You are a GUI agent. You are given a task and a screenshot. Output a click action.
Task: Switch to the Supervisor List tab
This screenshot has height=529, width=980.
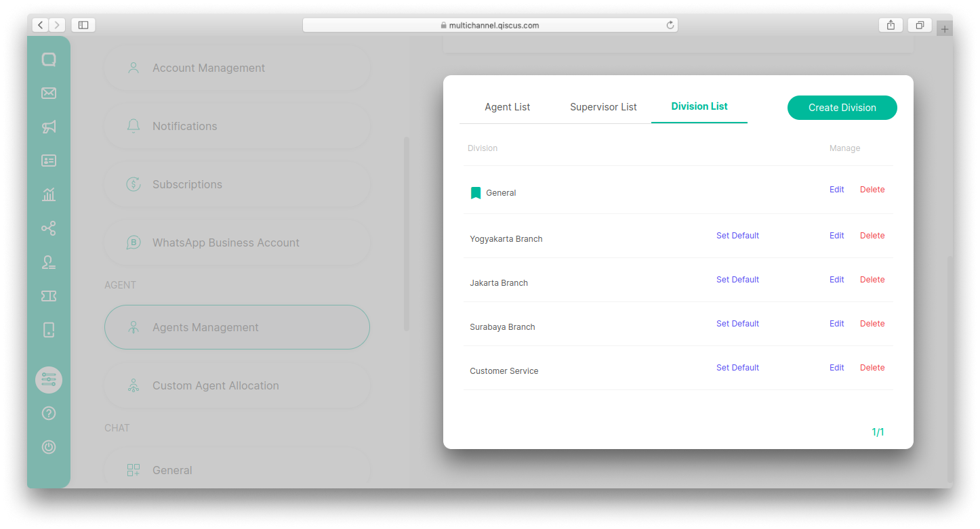(603, 107)
